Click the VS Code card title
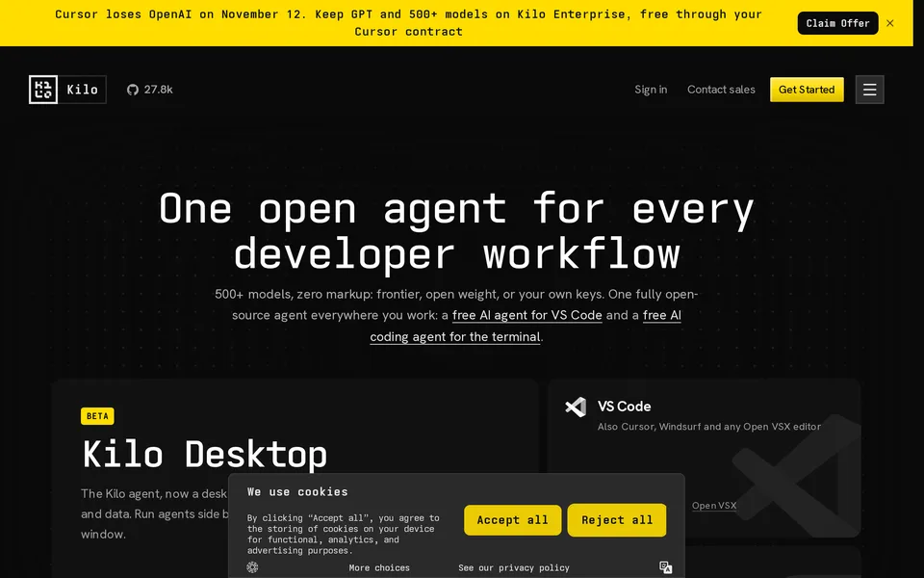924x578 pixels. tap(624, 407)
